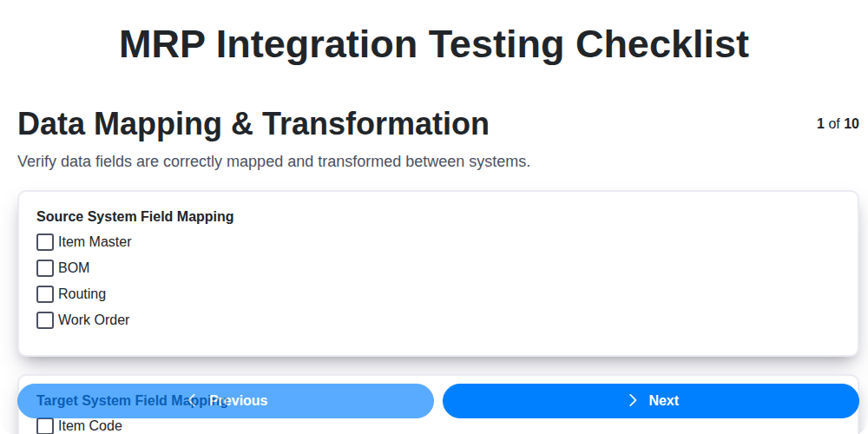The height and width of the screenshot is (434, 868).
Task: Click the section description about verifying data fields
Action: point(273,161)
